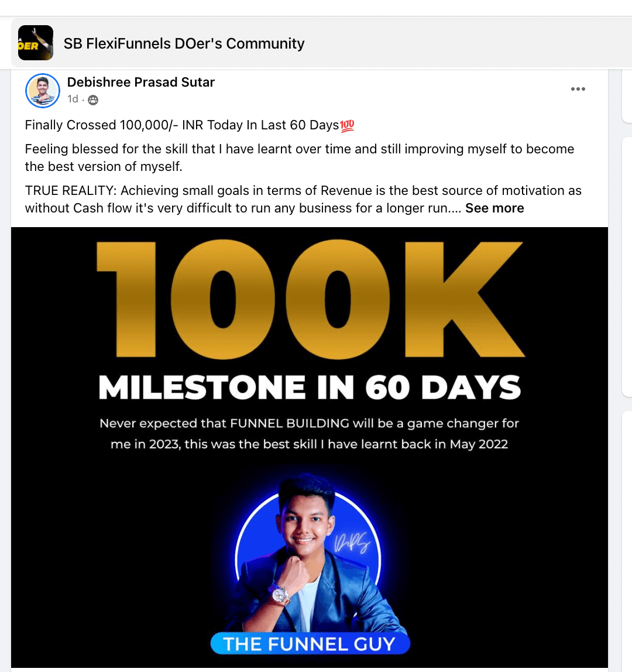This screenshot has height=672, width=632.
Task: Click the wristwatch in the portrait photo
Action: click(279, 595)
